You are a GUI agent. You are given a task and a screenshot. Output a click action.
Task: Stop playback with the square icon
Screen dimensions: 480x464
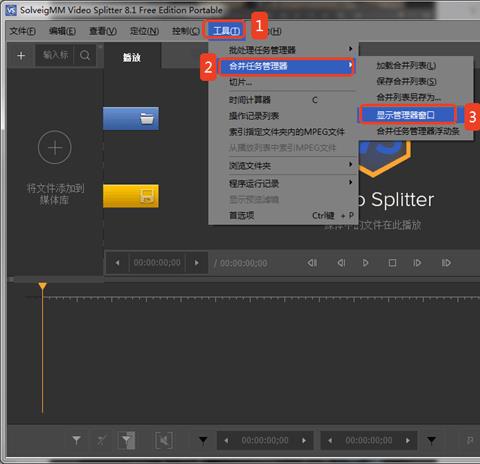392,263
